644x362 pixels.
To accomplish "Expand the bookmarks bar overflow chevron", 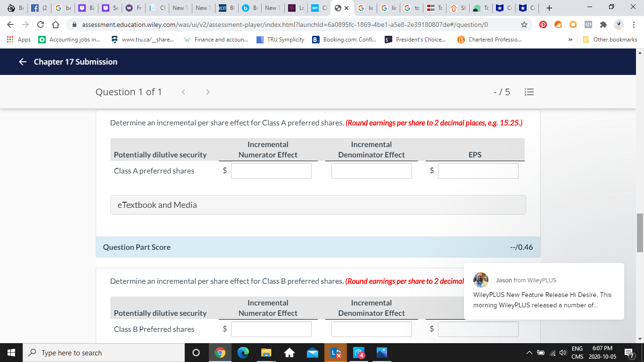I will [570, 39].
